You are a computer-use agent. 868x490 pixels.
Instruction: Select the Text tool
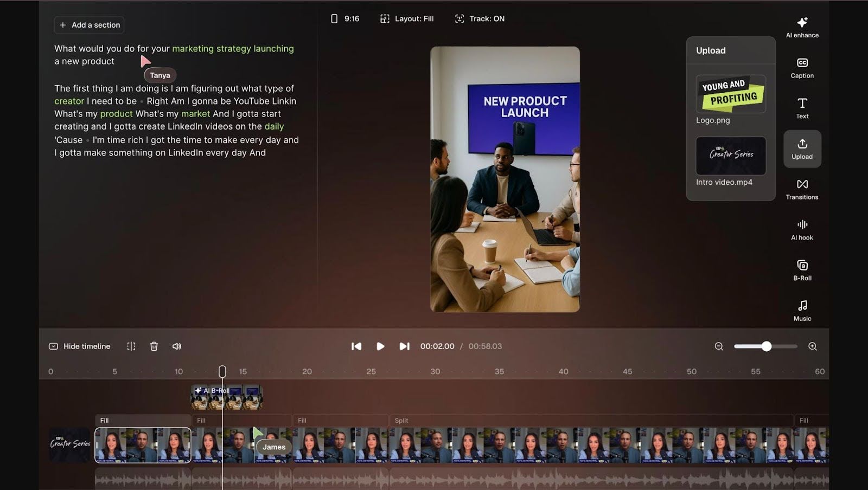coord(802,108)
